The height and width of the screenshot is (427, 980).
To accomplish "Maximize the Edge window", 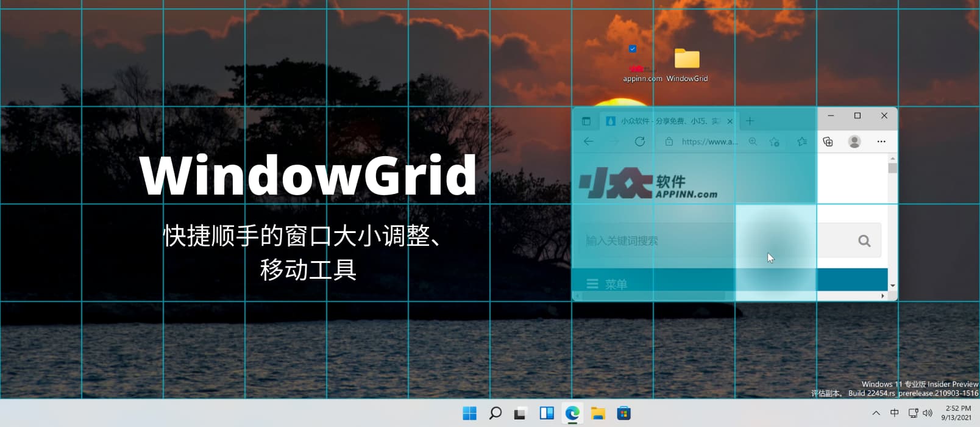I will pos(857,116).
